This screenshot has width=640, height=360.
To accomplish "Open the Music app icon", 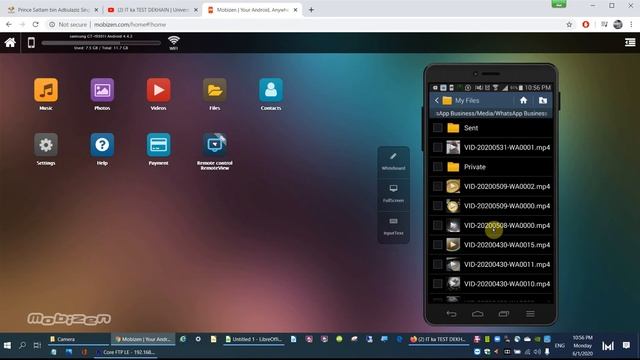I will [x=46, y=90].
